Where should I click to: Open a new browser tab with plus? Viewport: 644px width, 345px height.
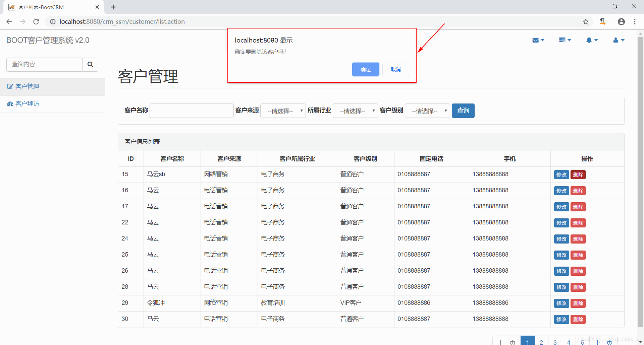click(x=113, y=7)
